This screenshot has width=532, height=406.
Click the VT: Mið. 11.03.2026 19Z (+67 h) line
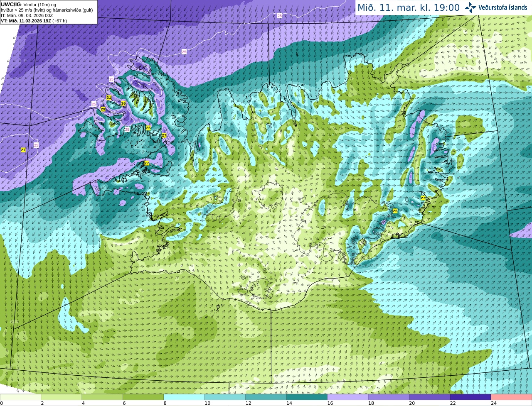[34, 21]
